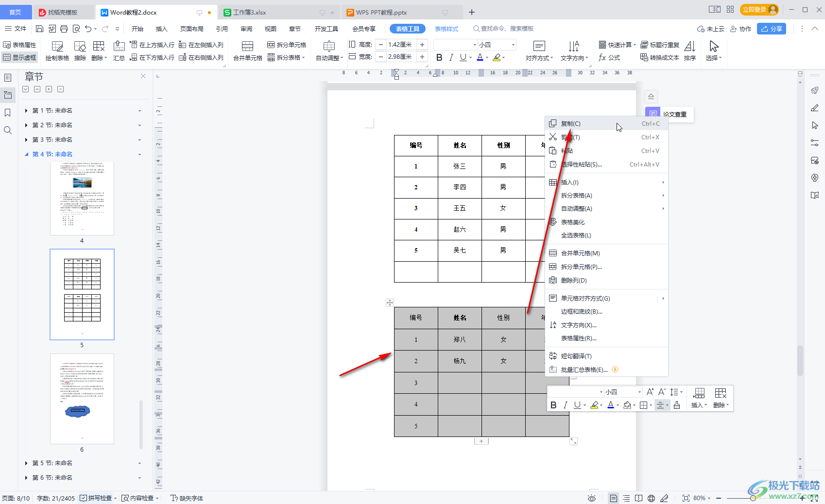Click the eye protection mode icon in status bar
825x504 pixels.
591,498
